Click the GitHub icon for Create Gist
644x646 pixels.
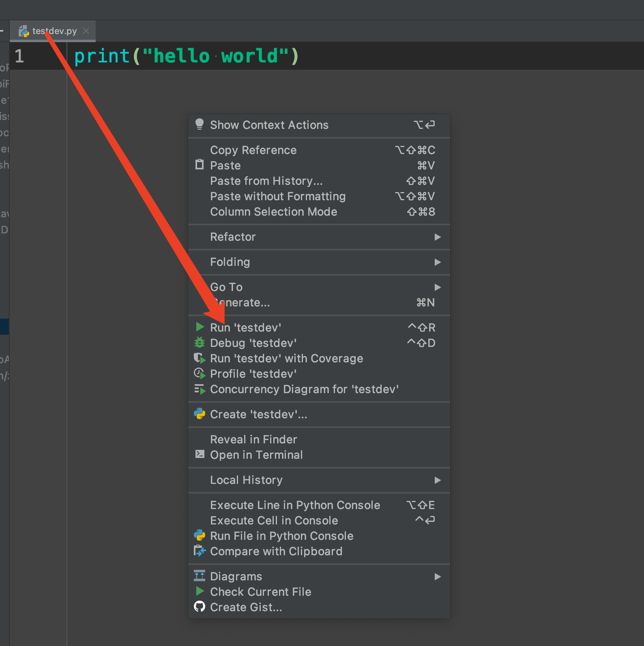click(x=200, y=607)
